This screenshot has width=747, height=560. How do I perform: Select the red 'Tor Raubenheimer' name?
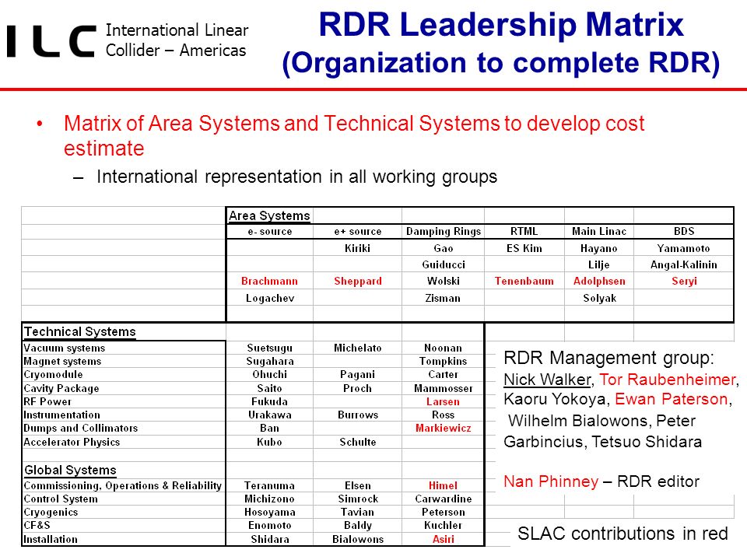point(668,379)
